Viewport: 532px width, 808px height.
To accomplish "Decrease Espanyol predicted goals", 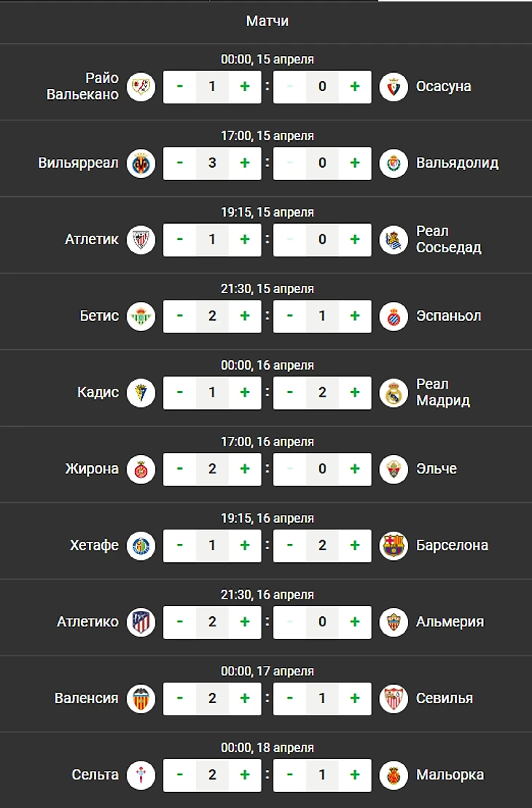I will pos(290,316).
